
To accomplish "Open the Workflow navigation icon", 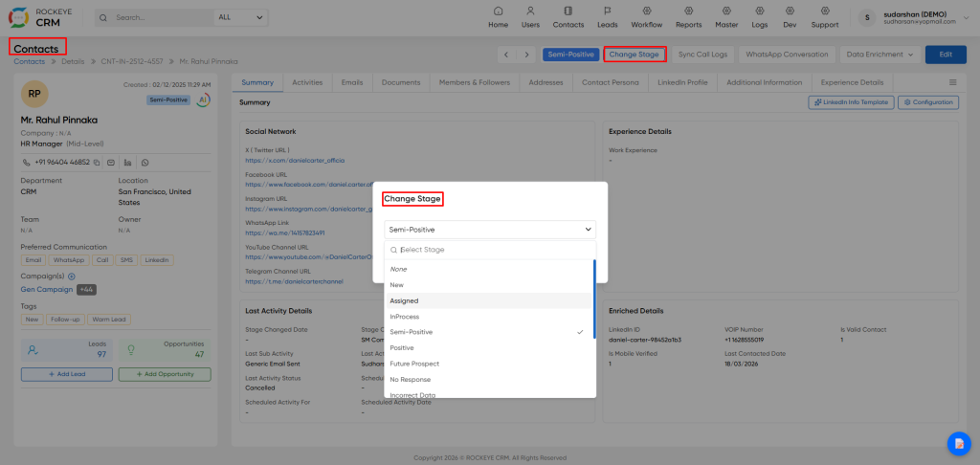I will [x=646, y=11].
